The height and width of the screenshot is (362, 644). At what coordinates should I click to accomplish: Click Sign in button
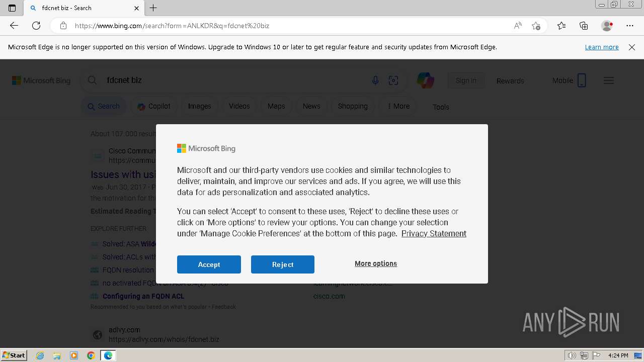(x=466, y=80)
